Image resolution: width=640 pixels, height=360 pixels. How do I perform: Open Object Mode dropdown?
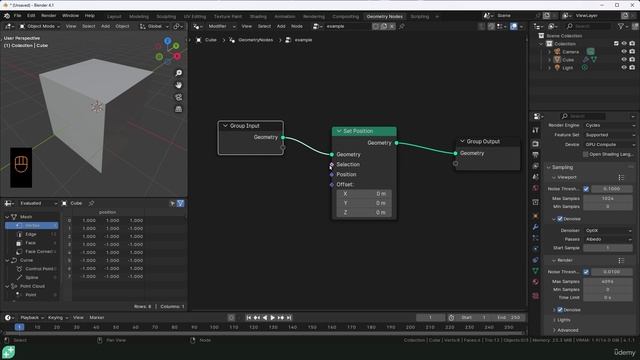click(40, 26)
